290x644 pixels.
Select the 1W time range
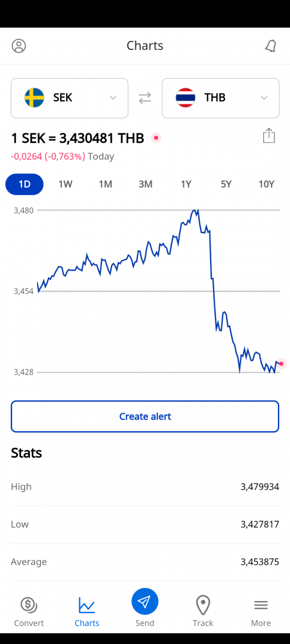click(65, 184)
